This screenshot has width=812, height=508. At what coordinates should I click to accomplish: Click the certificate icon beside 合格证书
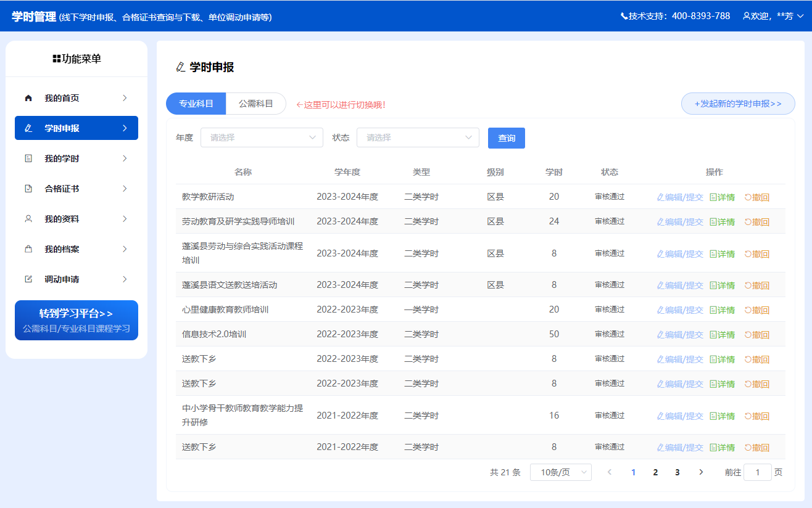28,189
